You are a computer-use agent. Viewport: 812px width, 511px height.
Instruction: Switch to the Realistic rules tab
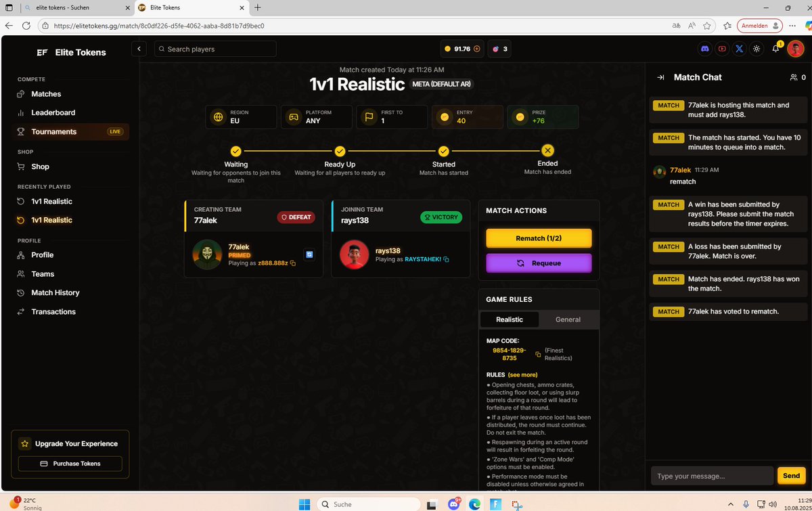(x=510, y=319)
